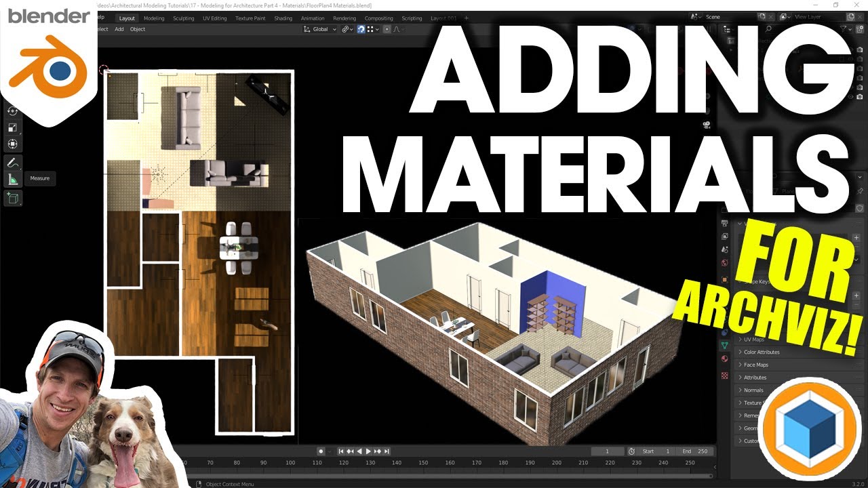Jump to the timeline end frame
868x488 pixels.
click(387, 451)
